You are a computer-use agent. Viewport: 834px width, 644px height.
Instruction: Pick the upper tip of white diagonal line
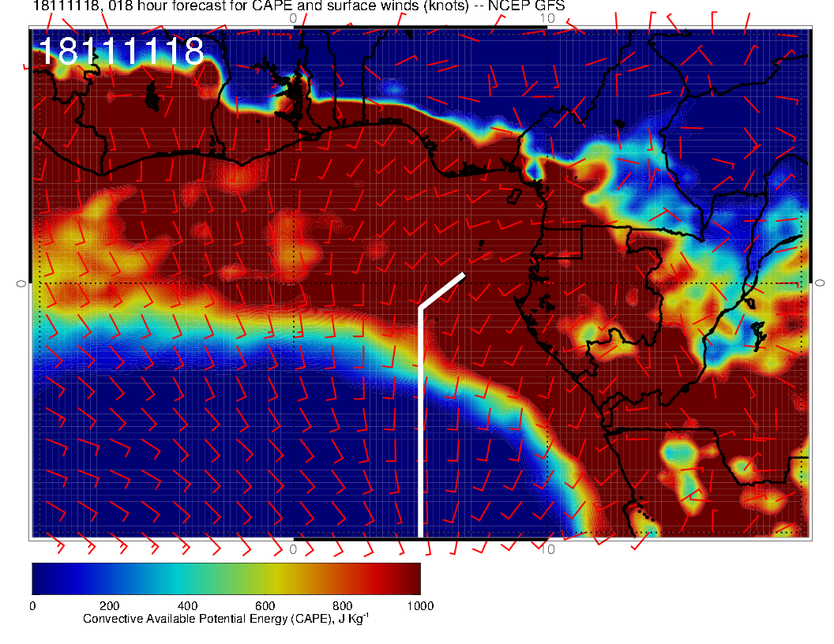(463, 275)
